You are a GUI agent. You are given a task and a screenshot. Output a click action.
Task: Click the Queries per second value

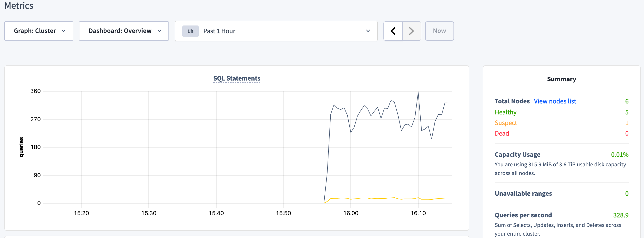[x=621, y=215]
